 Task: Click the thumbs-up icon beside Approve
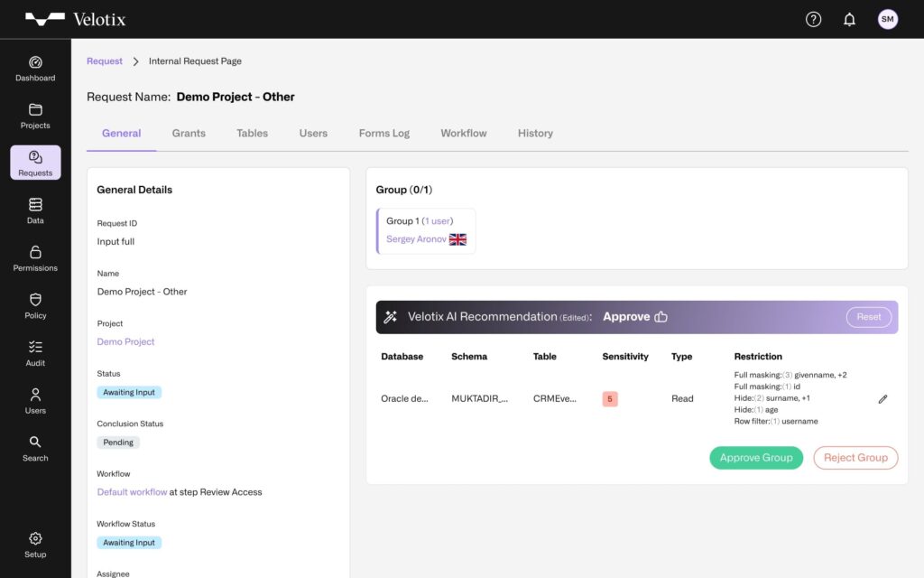(x=661, y=317)
